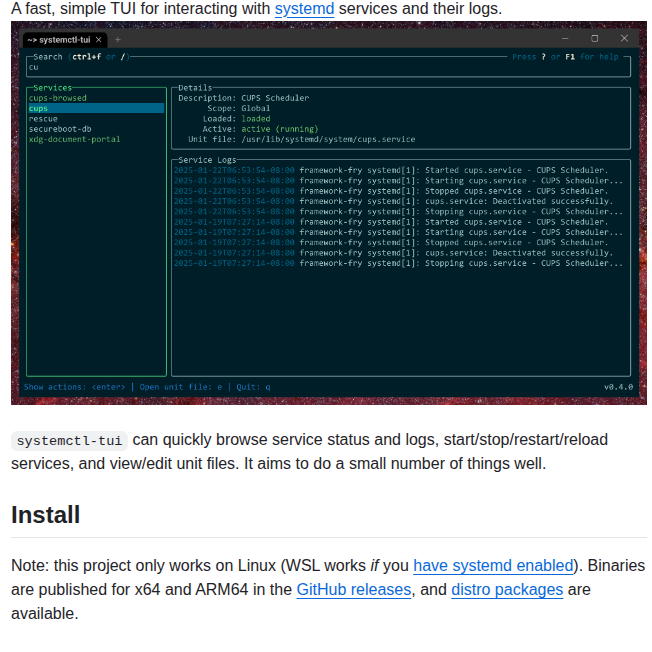Click the 'Services' panel title
The width and height of the screenshot is (652, 652).
(52, 88)
